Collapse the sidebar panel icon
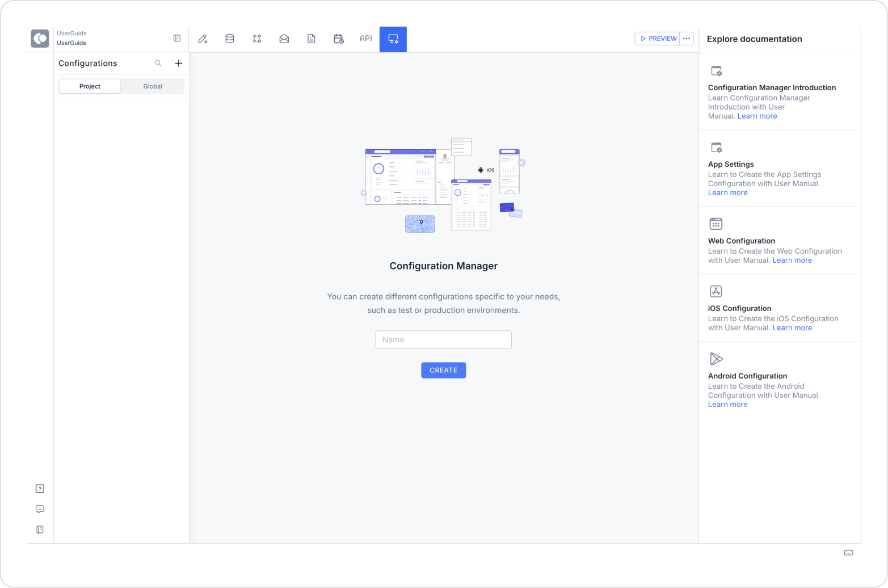The image size is (888, 588). point(177,39)
